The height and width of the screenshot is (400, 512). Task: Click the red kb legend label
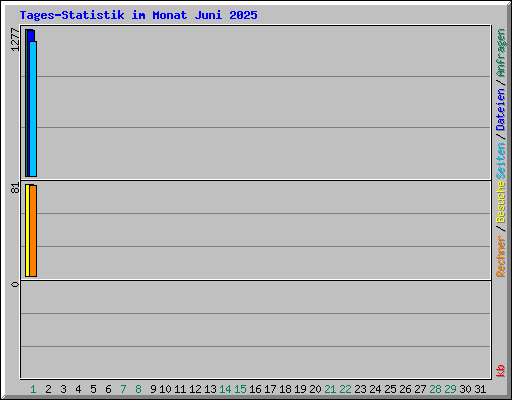click(x=500, y=371)
